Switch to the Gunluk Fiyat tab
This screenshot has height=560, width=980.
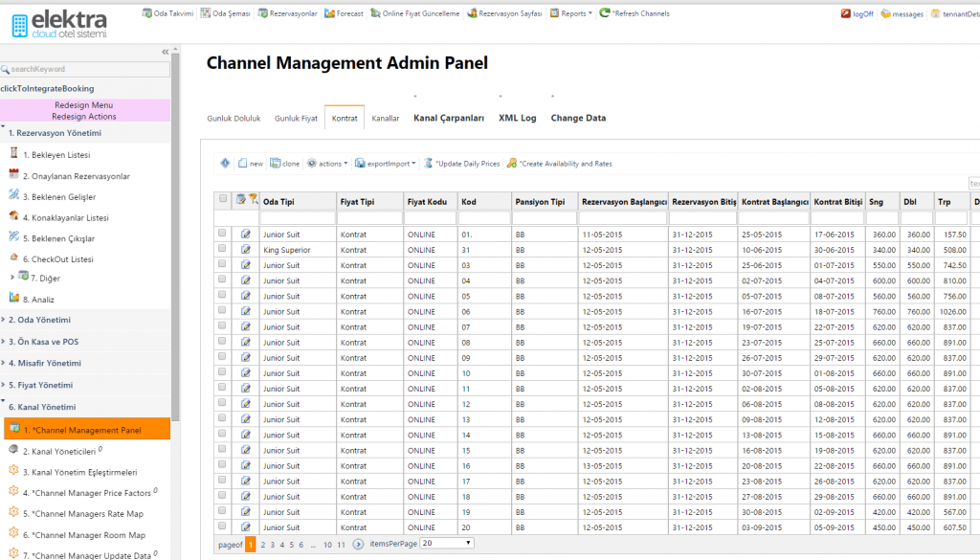pyautogui.click(x=297, y=118)
